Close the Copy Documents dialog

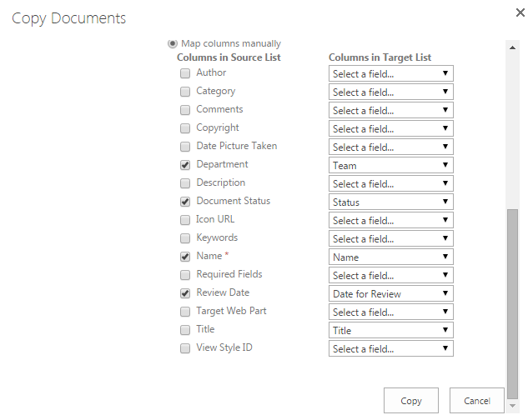click(520, 12)
